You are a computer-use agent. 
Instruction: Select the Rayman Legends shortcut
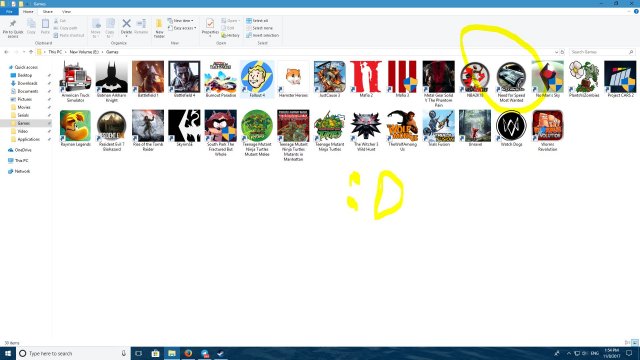[75, 128]
